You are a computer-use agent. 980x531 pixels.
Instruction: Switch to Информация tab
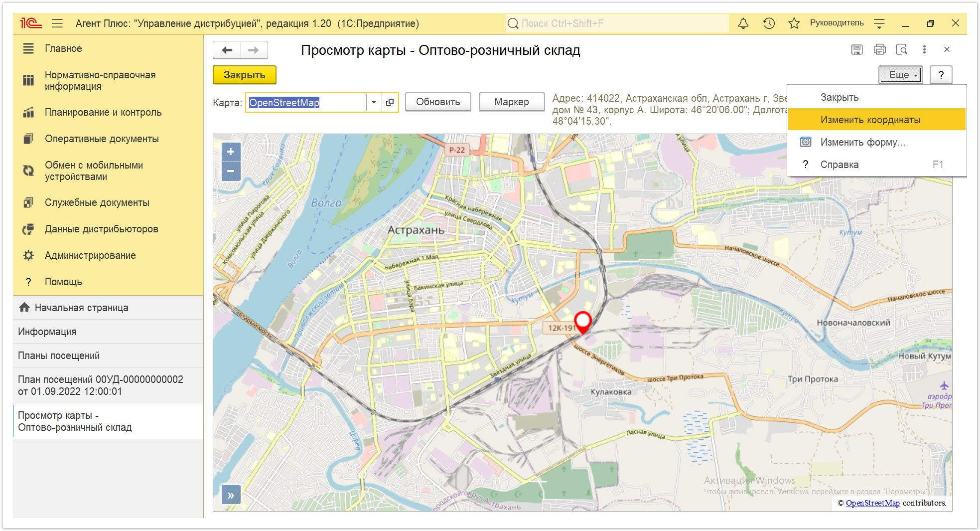108,332
